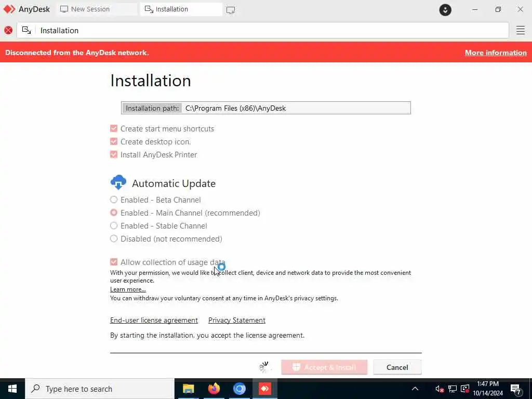Click the muted volume tray icon

(440, 389)
